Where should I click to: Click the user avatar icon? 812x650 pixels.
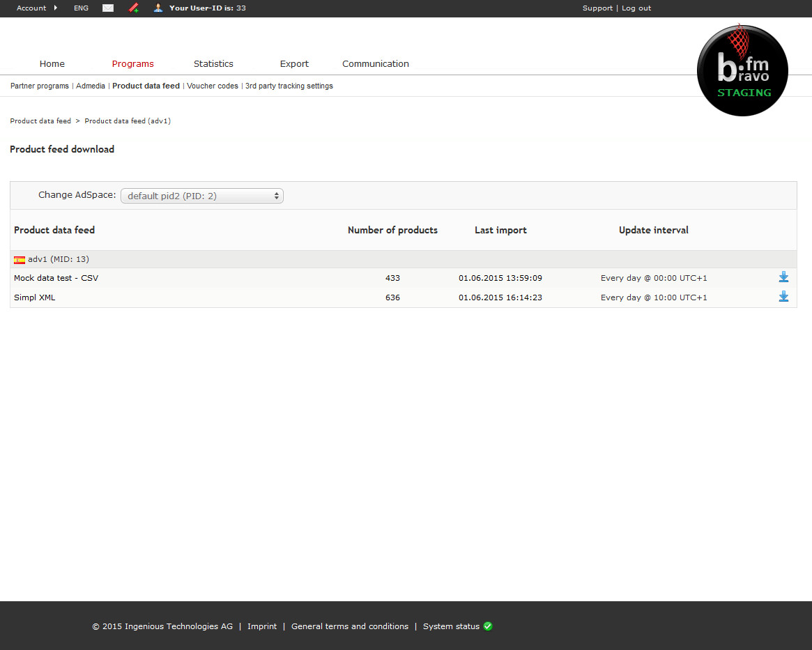(x=158, y=8)
